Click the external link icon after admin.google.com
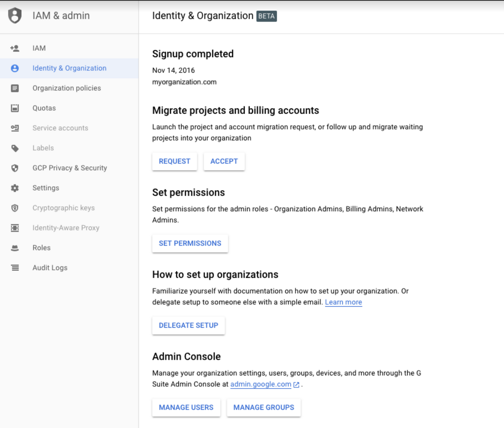The width and height of the screenshot is (504, 428). click(x=296, y=385)
